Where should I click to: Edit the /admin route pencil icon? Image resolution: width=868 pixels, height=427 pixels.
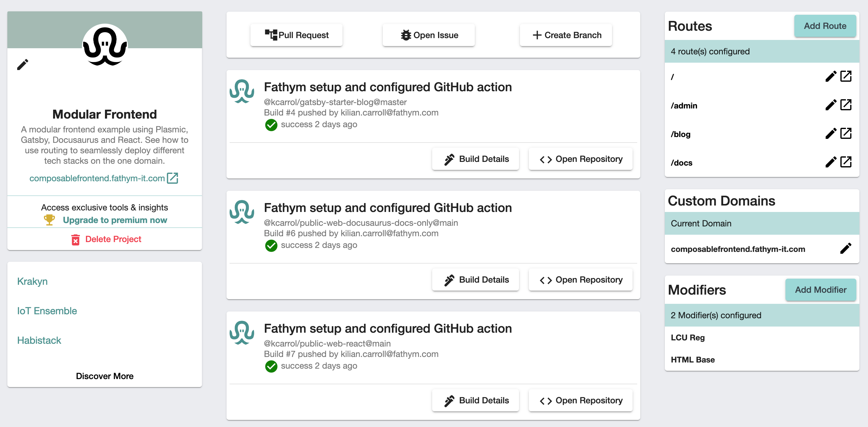831,105
